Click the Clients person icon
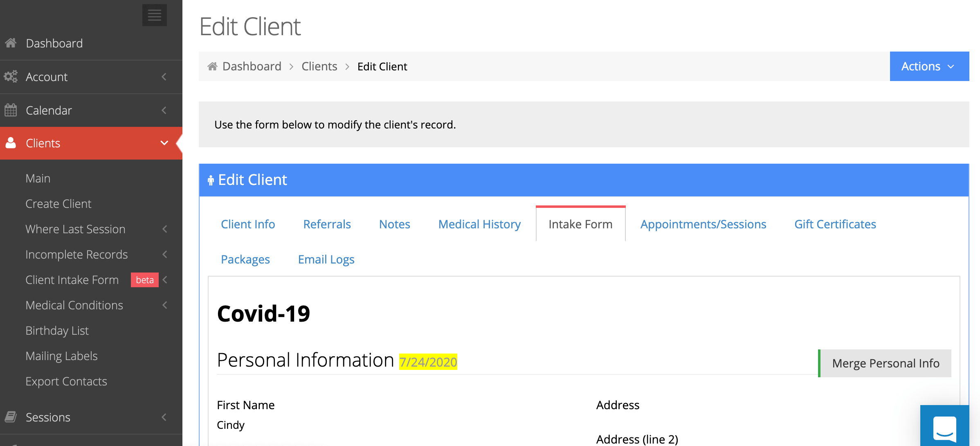Screen dimensions: 980x446 click(x=11, y=143)
